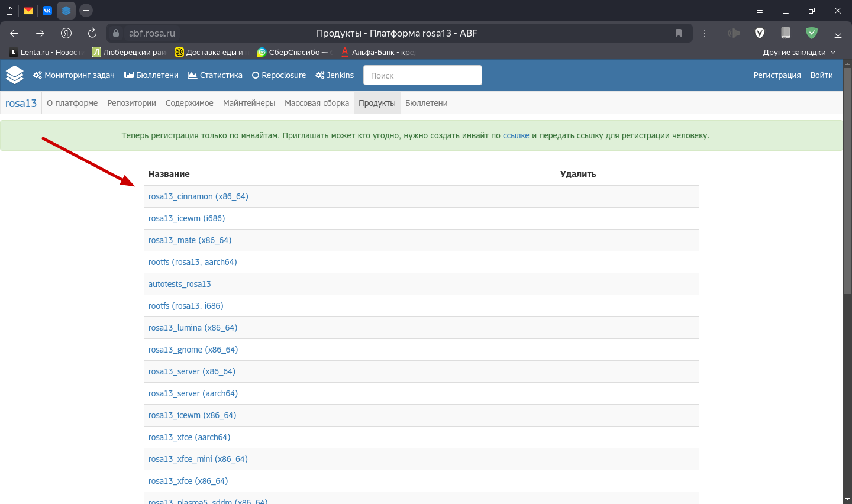Click the Поиск search field
The width and height of the screenshot is (852, 504).
[422, 75]
